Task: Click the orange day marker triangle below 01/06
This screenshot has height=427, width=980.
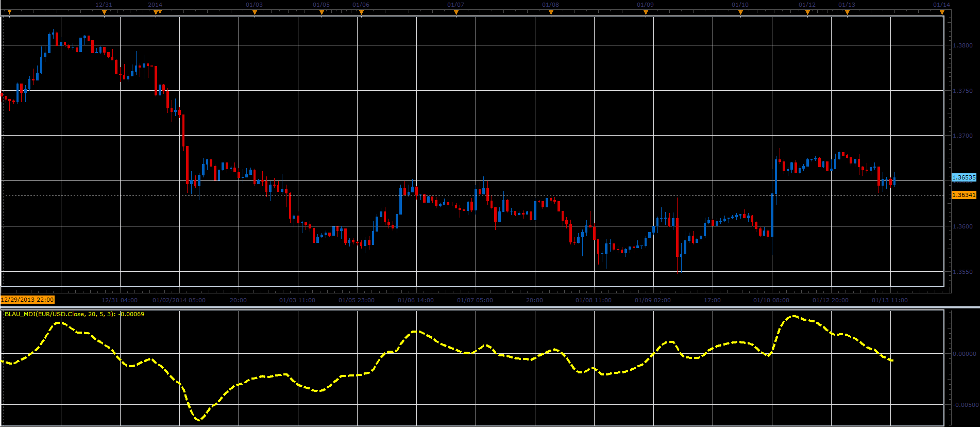Action: 361,13
